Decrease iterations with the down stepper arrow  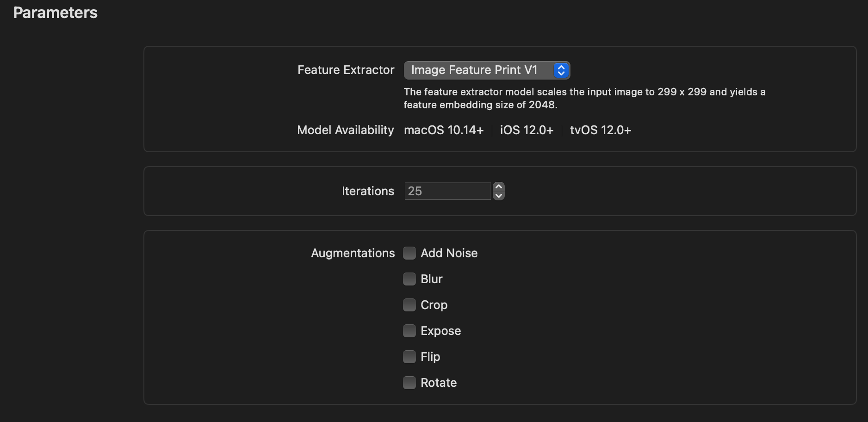click(499, 196)
